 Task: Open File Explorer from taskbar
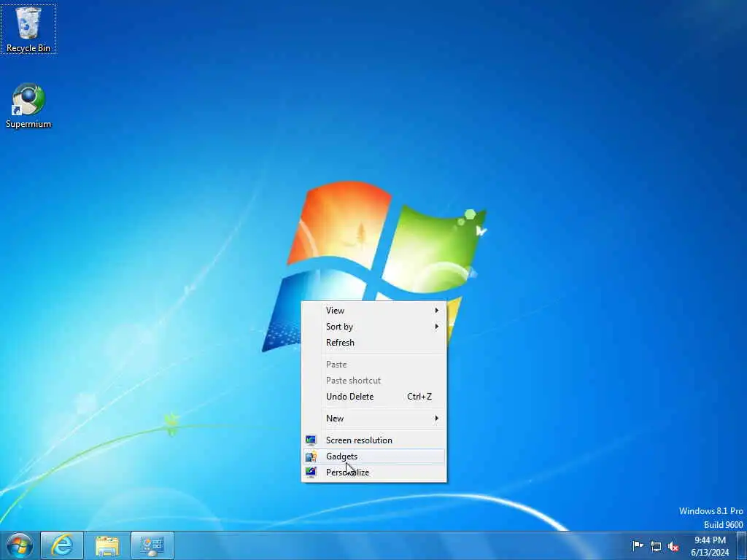107,545
